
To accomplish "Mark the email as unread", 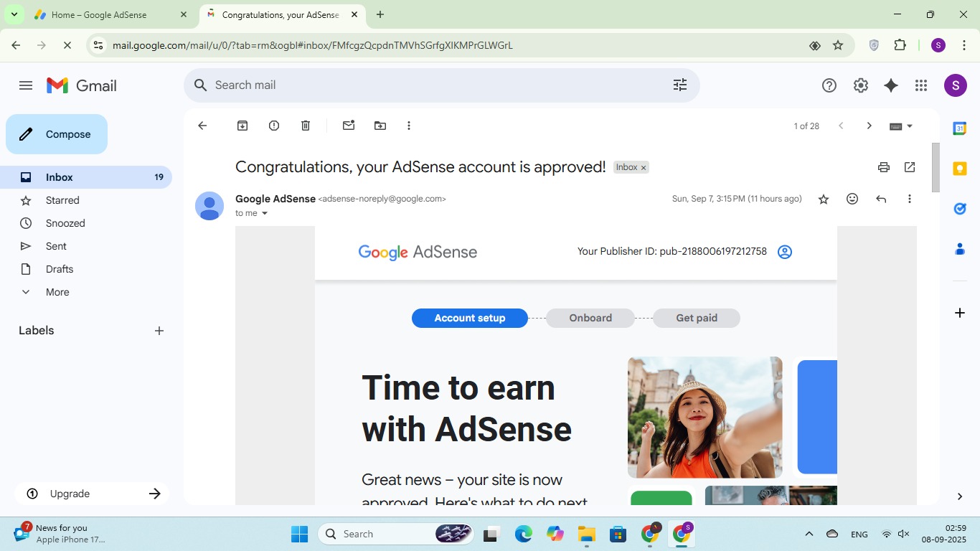I will click(x=349, y=126).
